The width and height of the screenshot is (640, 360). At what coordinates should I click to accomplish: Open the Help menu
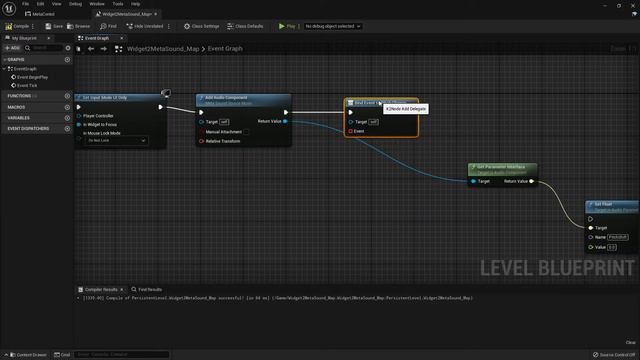136,4
